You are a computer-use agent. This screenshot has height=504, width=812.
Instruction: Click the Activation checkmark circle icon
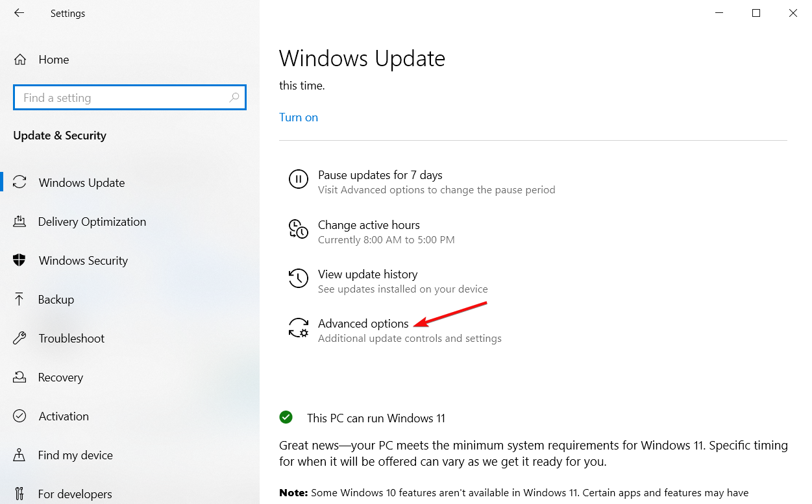(19, 416)
